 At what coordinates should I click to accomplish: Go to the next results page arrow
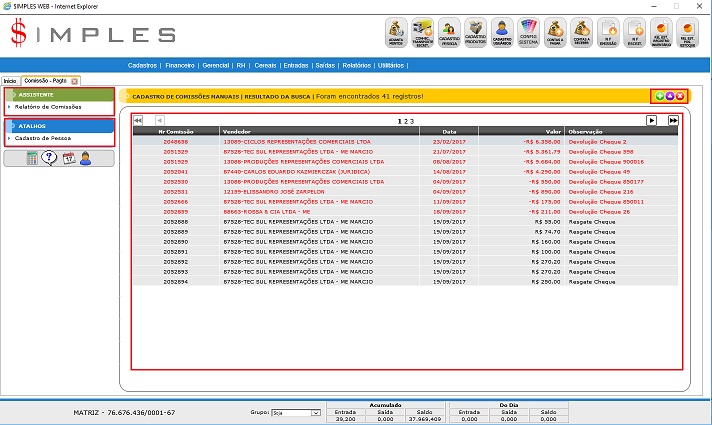pyautogui.click(x=651, y=120)
